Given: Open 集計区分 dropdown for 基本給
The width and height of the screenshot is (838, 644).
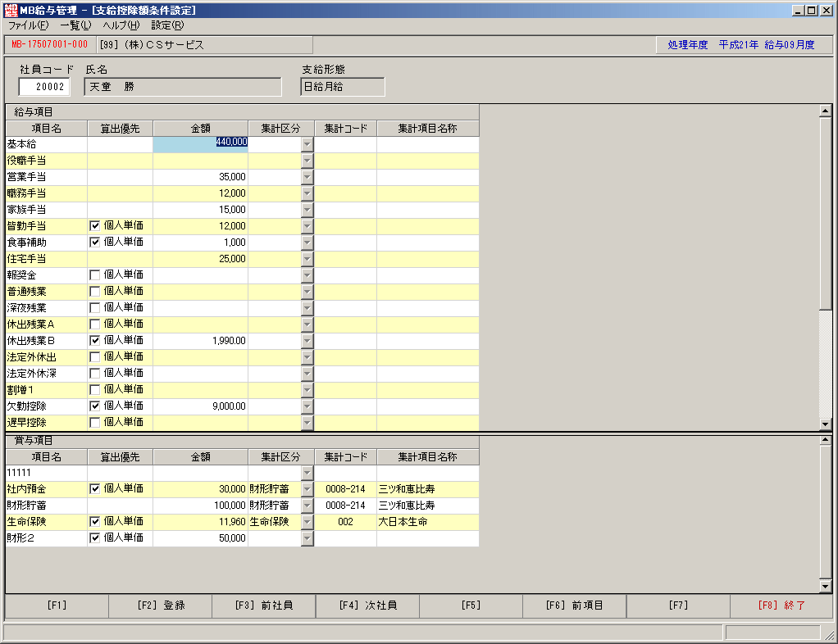Looking at the screenshot, I should click(307, 144).
